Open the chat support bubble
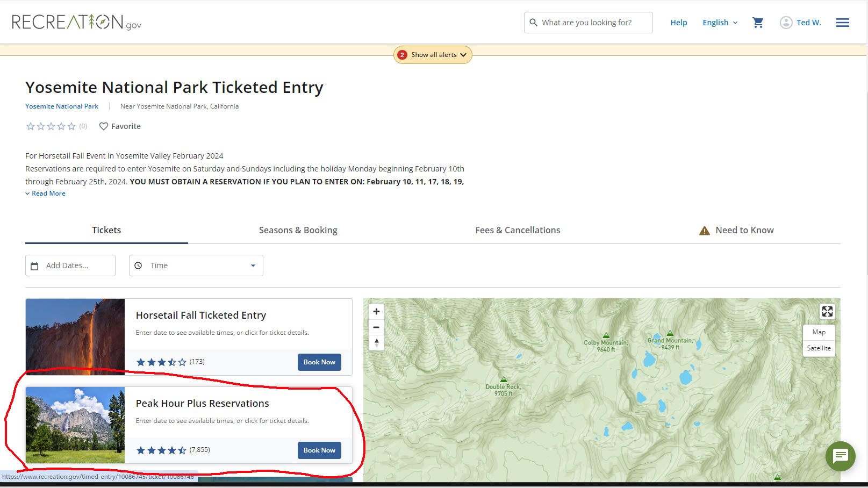The height and width of the screenshot is (488, 868). click(x=840, y=456)
